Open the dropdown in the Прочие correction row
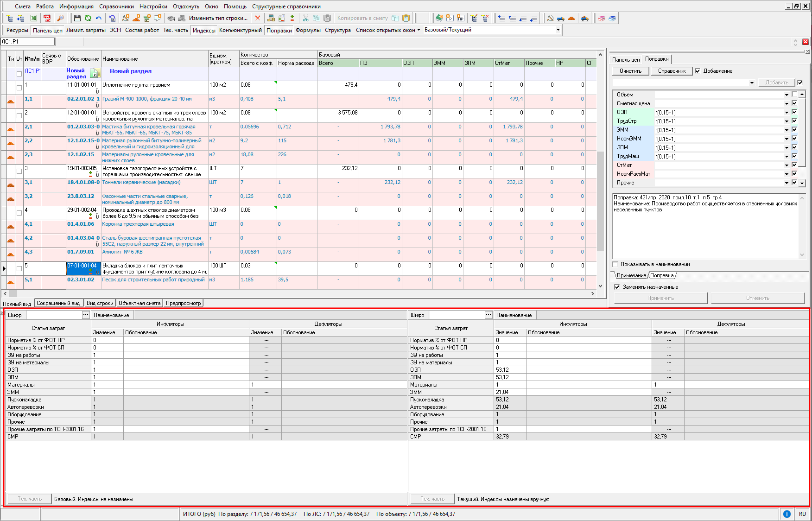Viewport: 812px width, 521px height. [787, 183]
